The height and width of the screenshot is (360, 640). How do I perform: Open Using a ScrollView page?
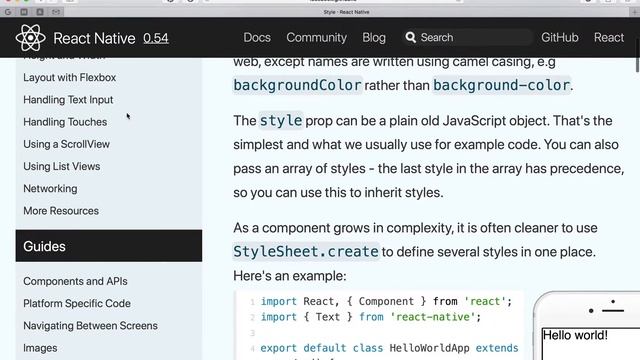pyautogui.click(x=67, y=144)
